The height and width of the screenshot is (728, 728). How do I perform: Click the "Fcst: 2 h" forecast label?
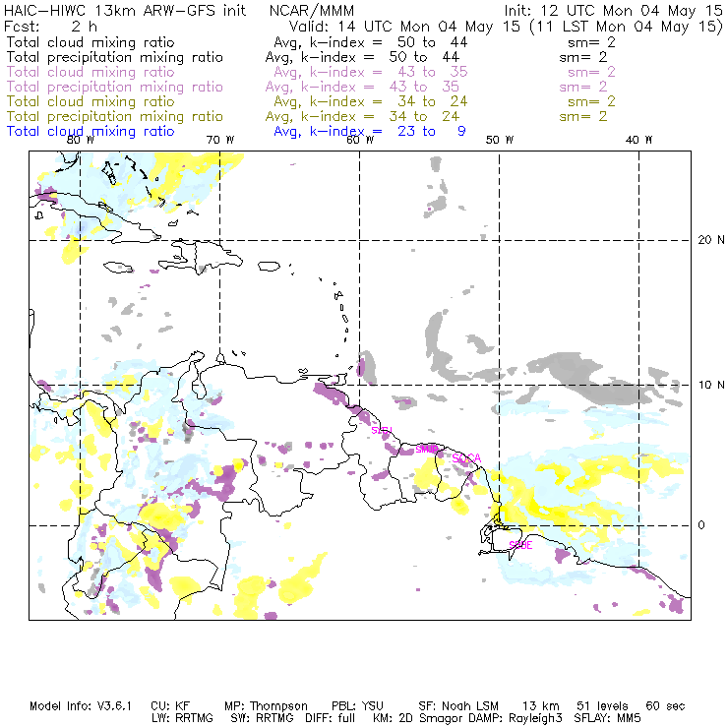[x=50, y=27]
